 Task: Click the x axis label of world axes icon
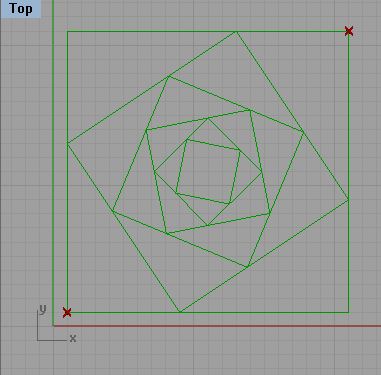coord(73,339)
